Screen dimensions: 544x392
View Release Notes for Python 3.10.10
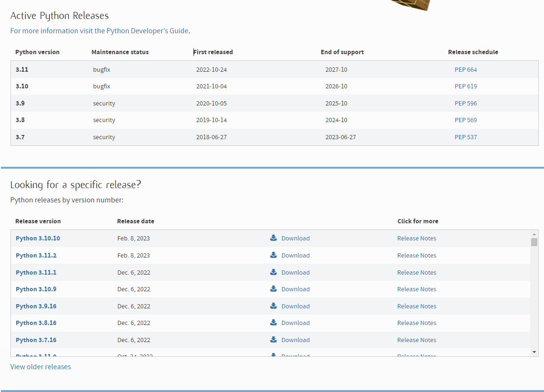coord(417,239)
